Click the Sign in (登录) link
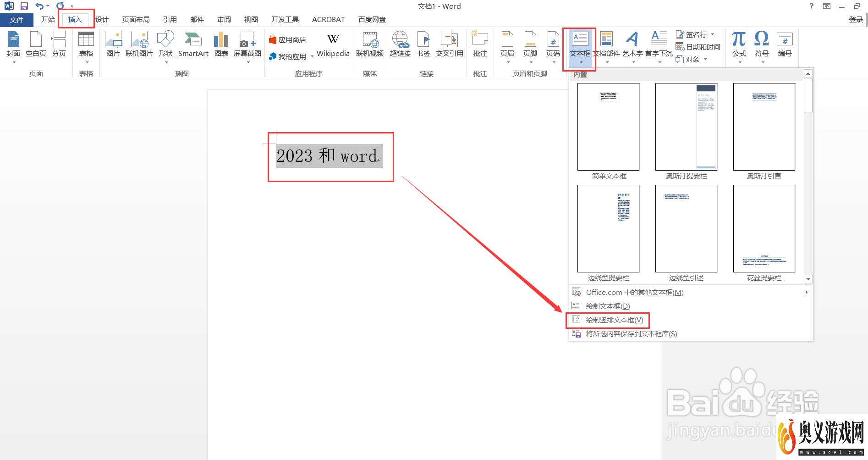Viewport: 868px width, 460px height. click(x=856, y=19)
